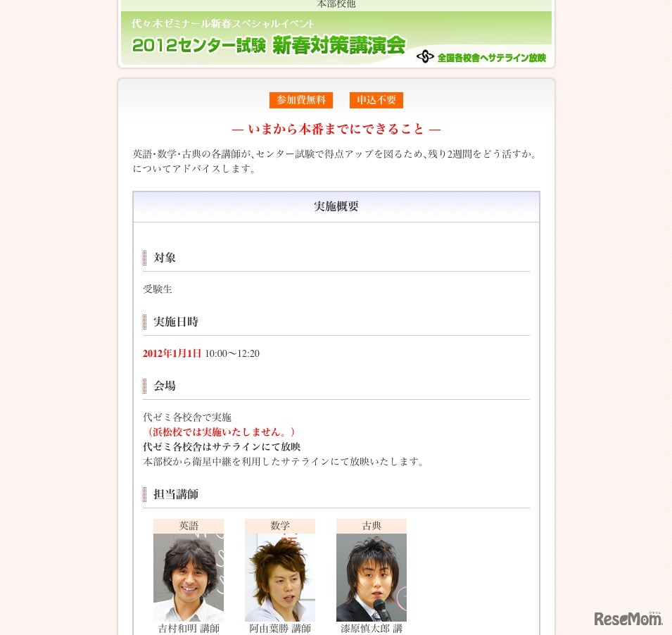Click the 担当講師 heading marker icon
This screenshot has height=635, width=672.
tap(145, 494)
